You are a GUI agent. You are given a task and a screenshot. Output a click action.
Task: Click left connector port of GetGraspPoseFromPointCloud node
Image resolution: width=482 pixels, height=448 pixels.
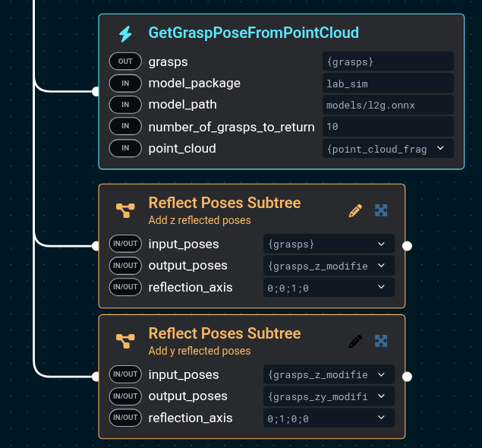(96, 92)
